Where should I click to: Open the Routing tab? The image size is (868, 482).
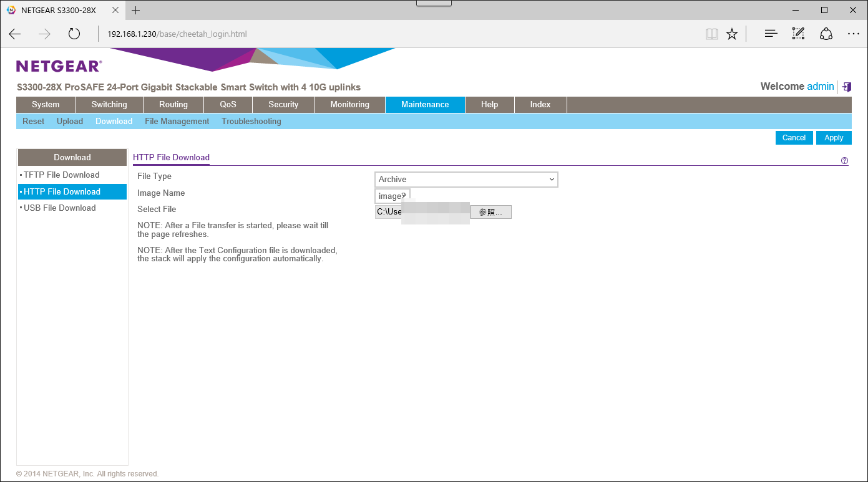(x=173, y=105)
